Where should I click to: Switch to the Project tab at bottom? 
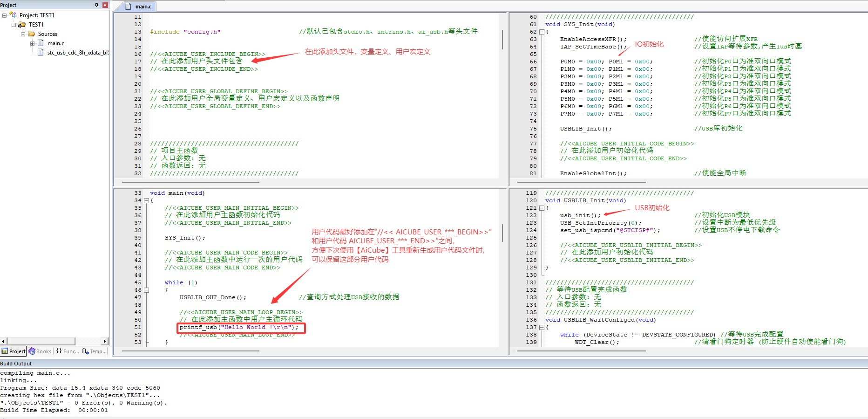pos(14,351)
